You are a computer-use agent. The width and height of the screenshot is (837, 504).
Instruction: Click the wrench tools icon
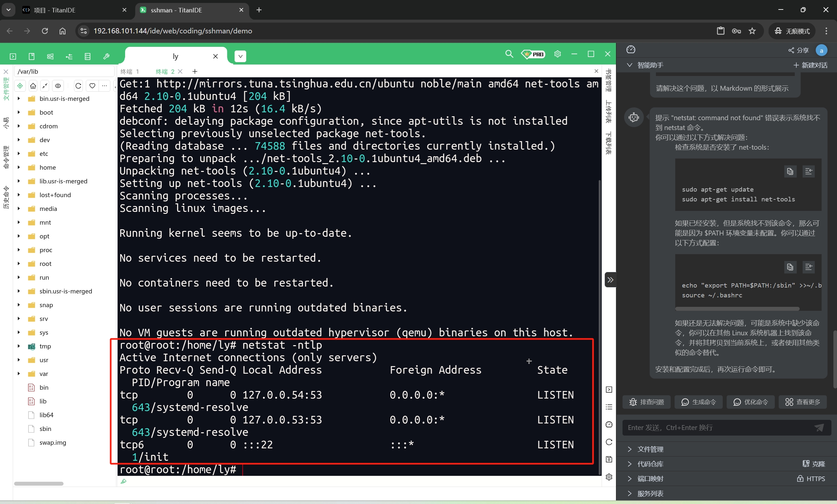106,56
